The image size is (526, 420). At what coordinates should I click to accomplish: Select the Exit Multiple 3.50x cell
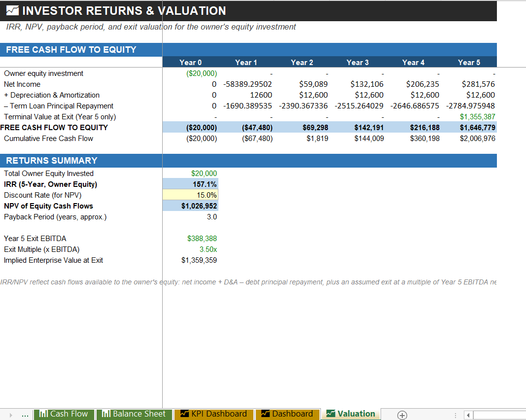pyautogui.click(x=190, y=249)
